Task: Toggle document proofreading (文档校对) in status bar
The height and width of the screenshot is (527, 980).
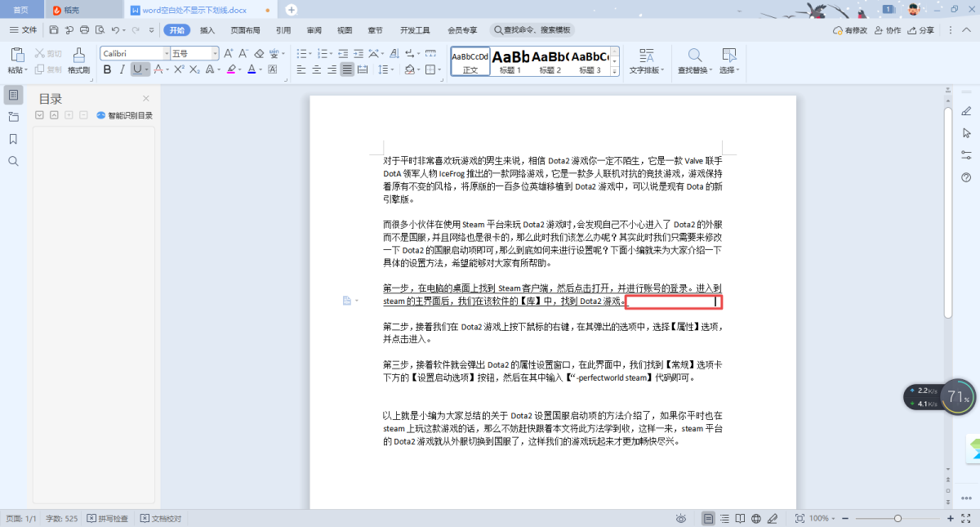Action: (x=161, y=519)
